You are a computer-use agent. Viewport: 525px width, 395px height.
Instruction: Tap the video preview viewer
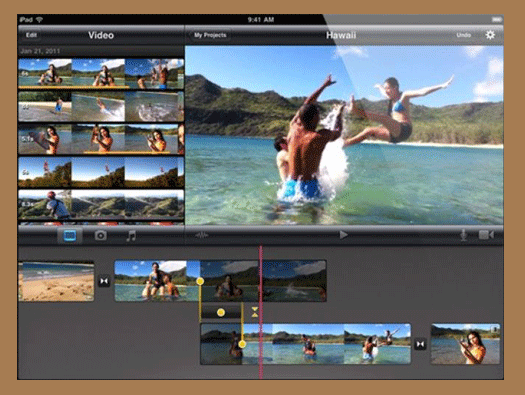[344, 135]
